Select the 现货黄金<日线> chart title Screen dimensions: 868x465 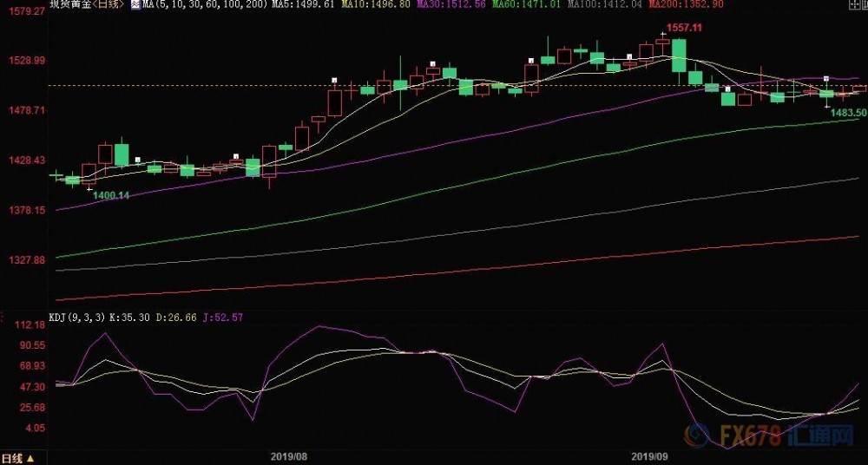point(88,4)
